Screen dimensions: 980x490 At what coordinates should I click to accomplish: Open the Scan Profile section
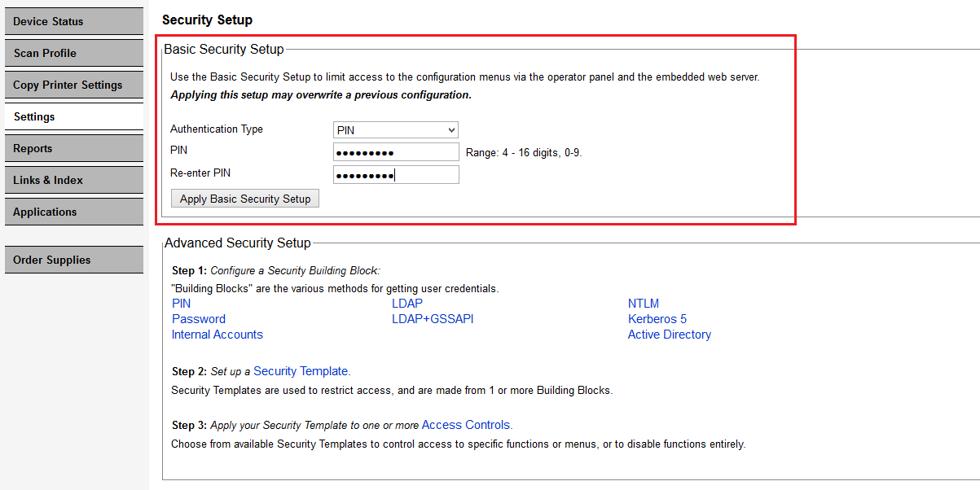(73, 53)
